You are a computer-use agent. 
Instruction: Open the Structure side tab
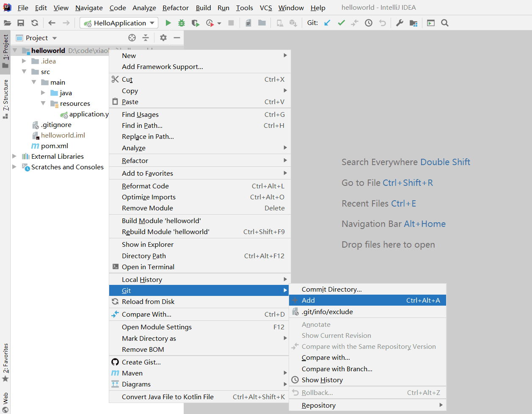6,95
